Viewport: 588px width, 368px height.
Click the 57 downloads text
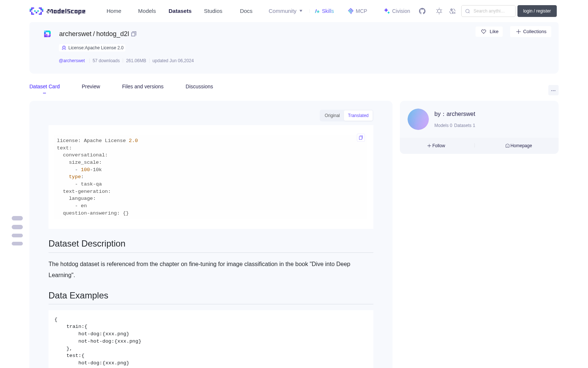(106, 61)
